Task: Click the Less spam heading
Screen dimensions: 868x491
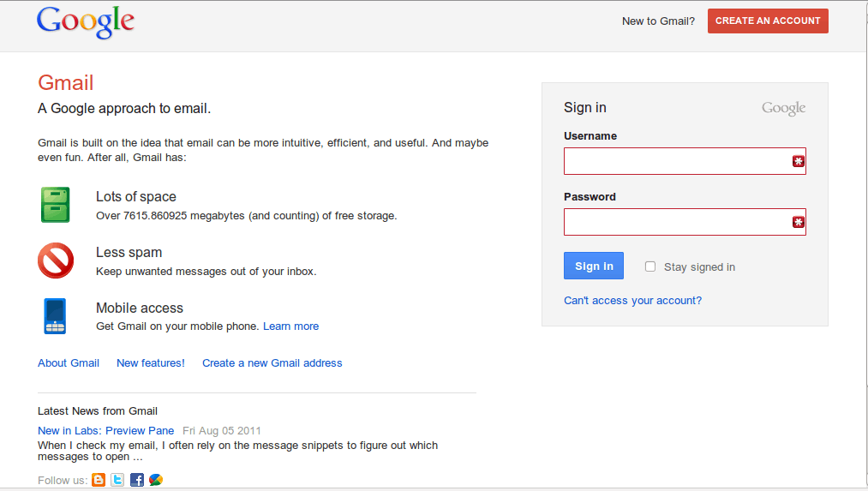Action: [x=129, y=253]
